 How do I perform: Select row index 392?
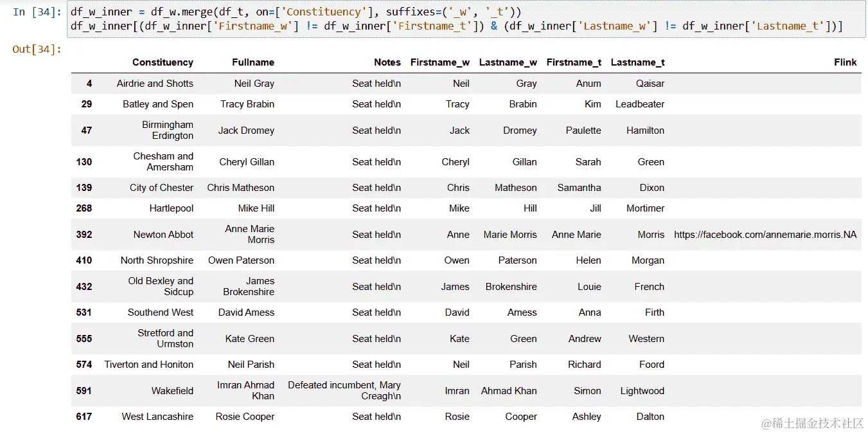pos(84,235)
